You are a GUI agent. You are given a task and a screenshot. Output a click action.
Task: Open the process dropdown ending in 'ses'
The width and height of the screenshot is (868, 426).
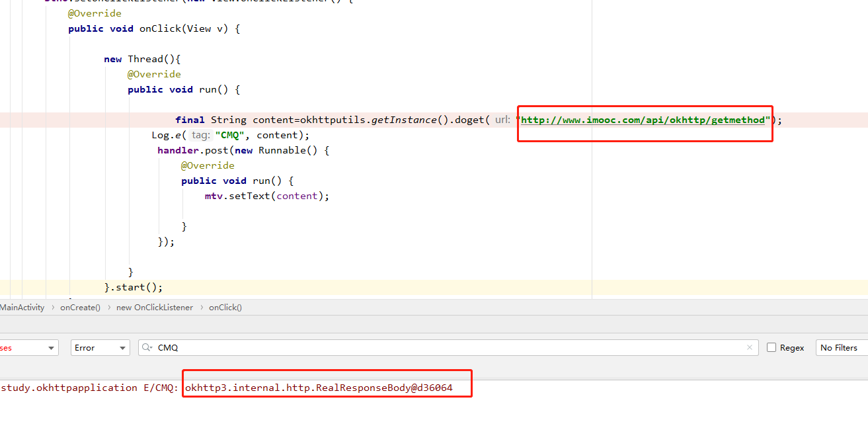tap(29, 347)
